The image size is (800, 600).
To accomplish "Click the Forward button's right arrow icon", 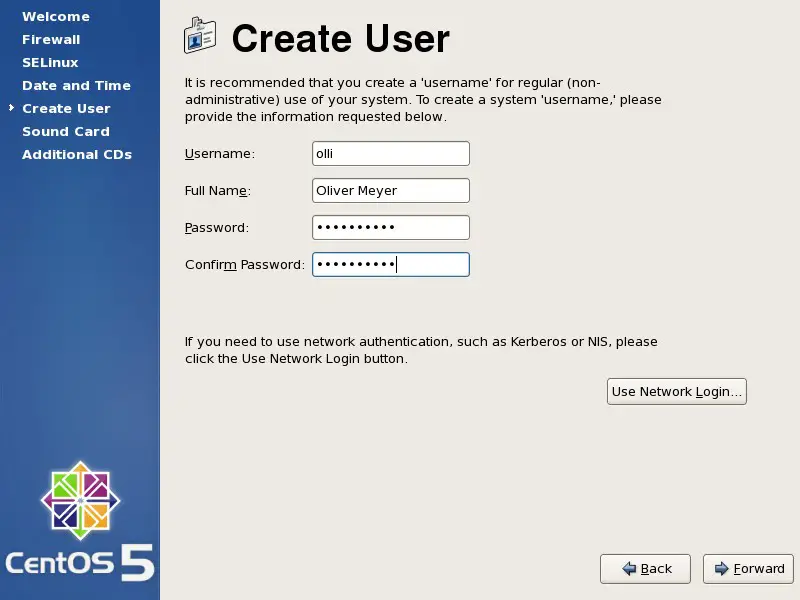I will (x=721, y=568).
